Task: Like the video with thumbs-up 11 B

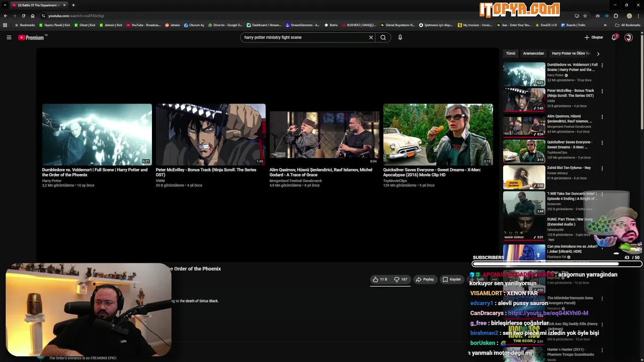Action: click(x=380, y=279)
